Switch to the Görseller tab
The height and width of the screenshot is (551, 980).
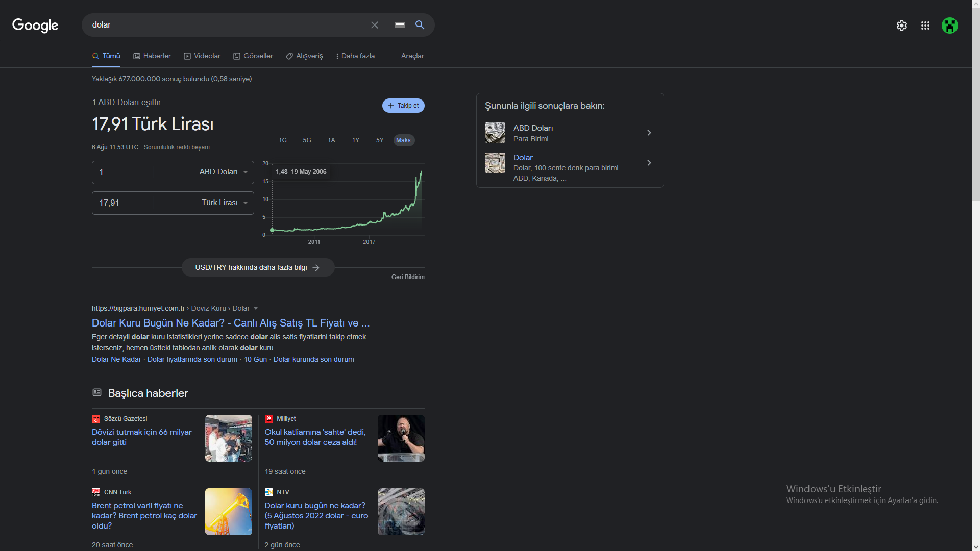253,56
